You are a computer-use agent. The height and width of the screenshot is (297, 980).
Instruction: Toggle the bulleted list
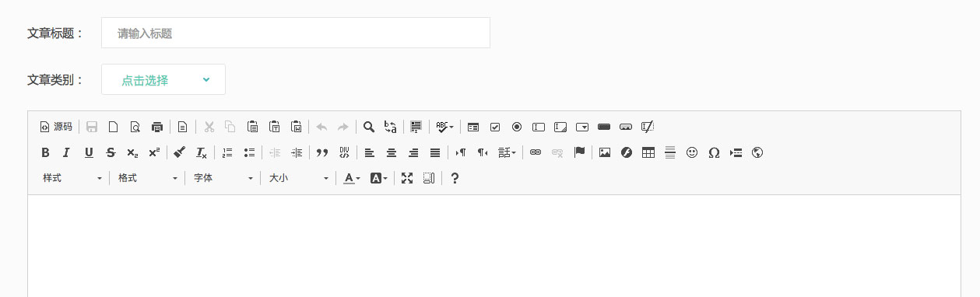click(x=249, y=152)
